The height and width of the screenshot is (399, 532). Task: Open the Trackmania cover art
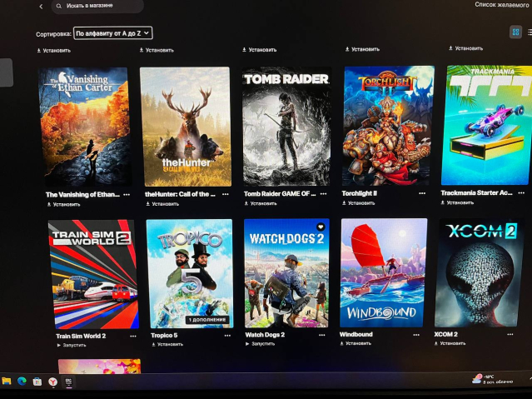tap(487, 125)
